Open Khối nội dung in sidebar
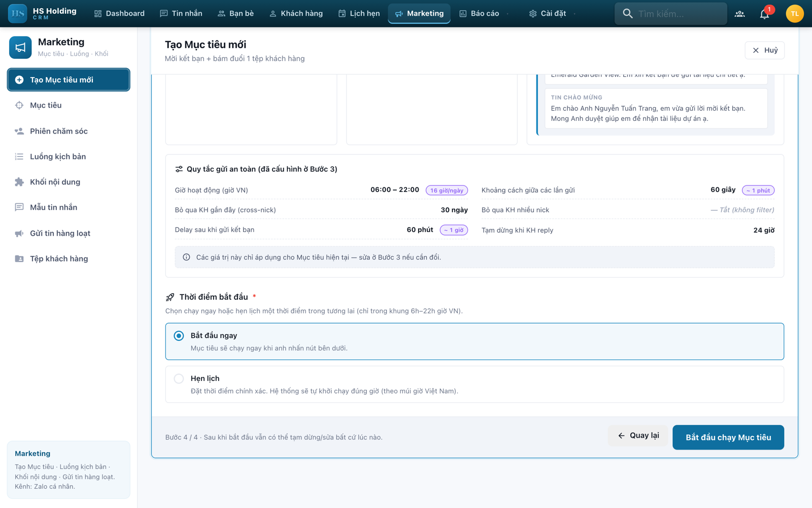Viewport: 812px width, 508px height. click(x=69, y=182)
